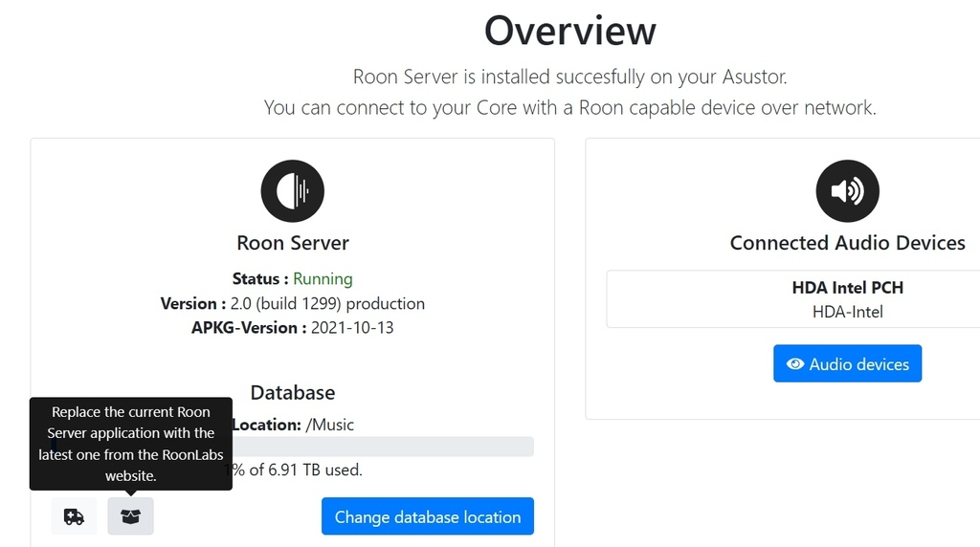Select the HDA Intel PCH device entry
The image size is (980, 547).
pos(847,288)
